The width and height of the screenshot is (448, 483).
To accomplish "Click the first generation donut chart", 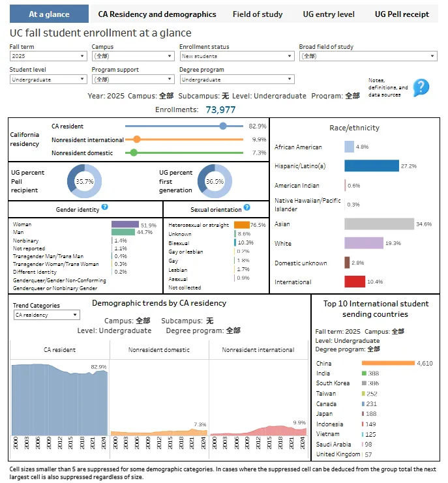I will (215, 181).
